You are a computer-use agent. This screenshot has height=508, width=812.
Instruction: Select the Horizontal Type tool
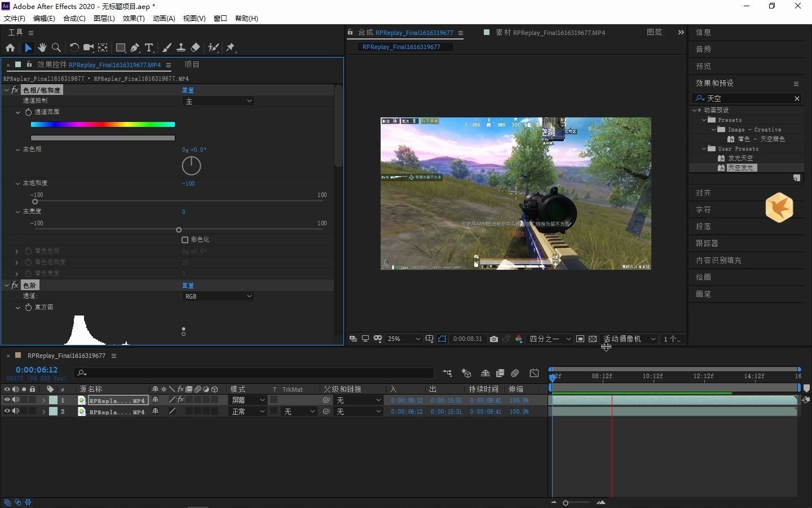pos(149,48)
